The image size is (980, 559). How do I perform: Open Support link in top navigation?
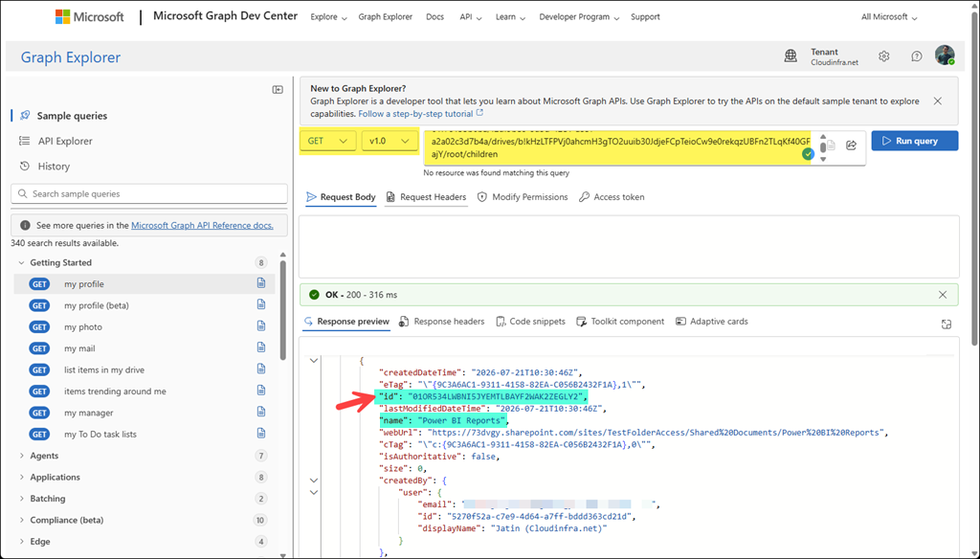point(645,17)
